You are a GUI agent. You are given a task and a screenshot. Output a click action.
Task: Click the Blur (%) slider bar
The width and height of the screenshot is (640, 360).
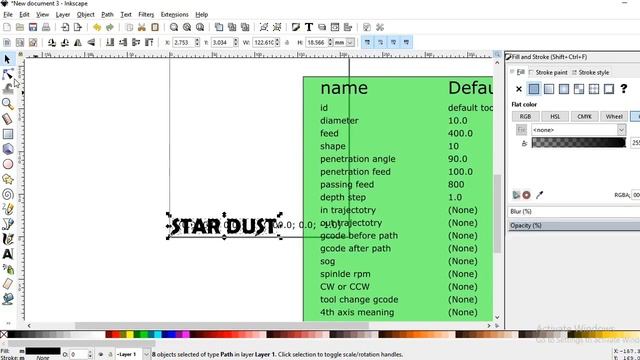click(x=573, y=211)
